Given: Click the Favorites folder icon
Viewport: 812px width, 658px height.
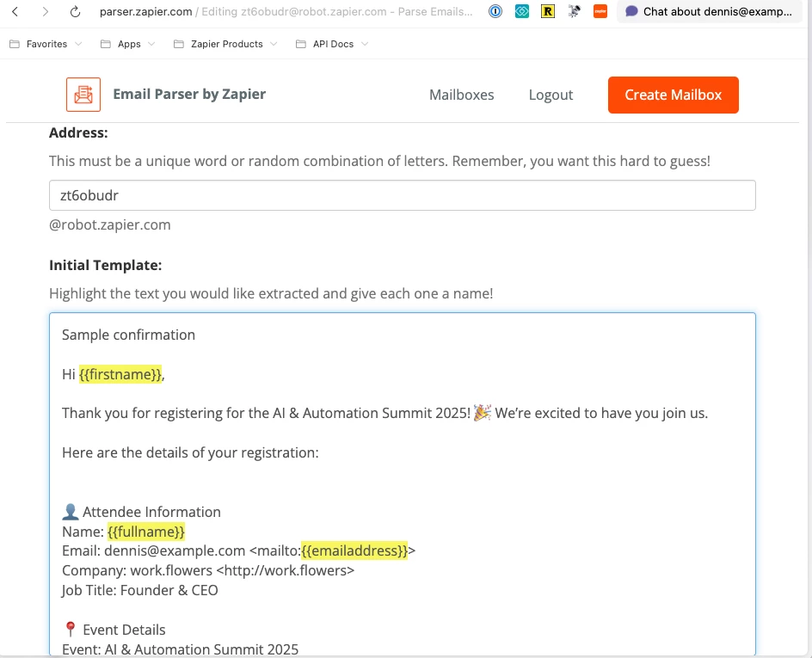Looking at the screenshot, I should (x=15, y=44).
